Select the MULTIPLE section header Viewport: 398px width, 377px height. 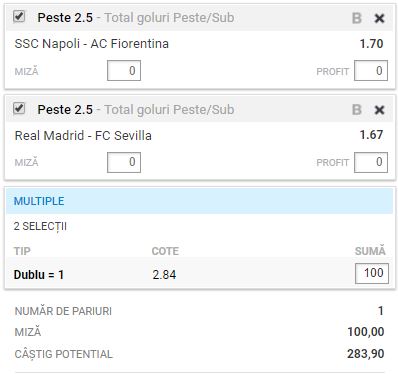point(199,201)
